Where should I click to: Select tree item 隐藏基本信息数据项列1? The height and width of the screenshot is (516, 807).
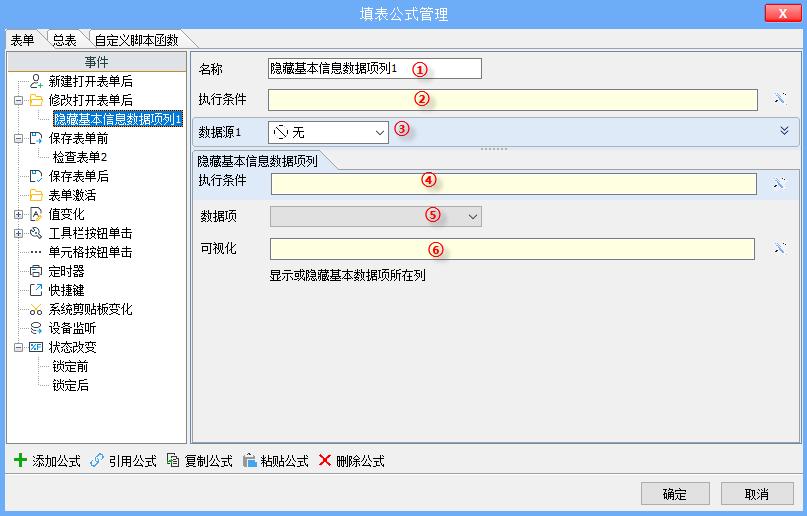point(118,119)
